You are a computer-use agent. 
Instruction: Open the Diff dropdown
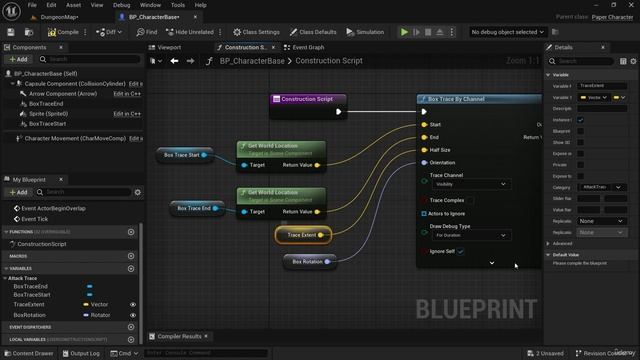point(109,32)
